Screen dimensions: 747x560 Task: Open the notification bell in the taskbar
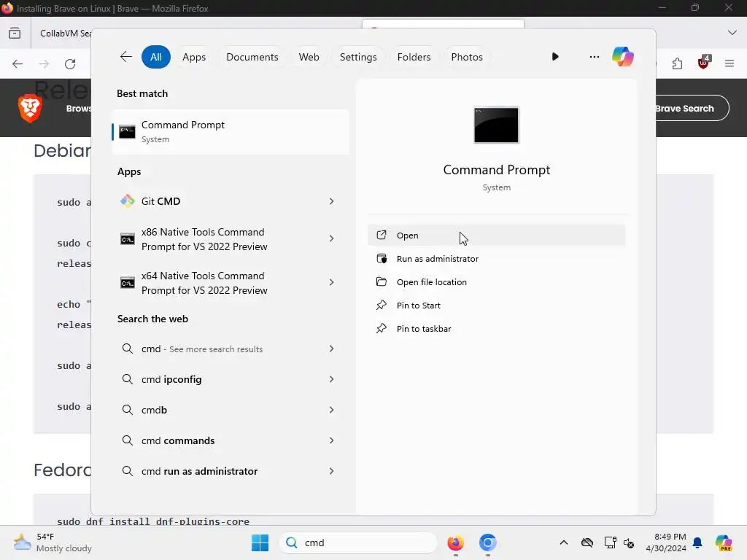697,542
